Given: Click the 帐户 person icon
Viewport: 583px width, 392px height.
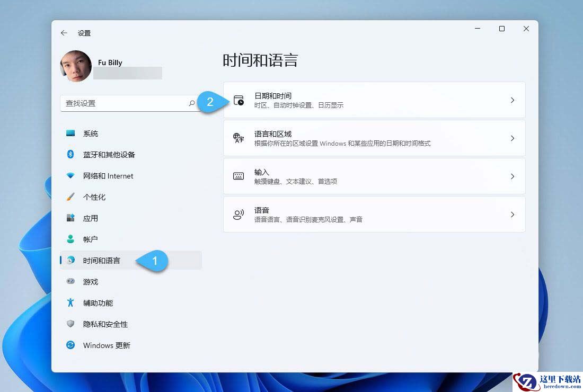Looking at the screenshot, I should coord(70,239).
